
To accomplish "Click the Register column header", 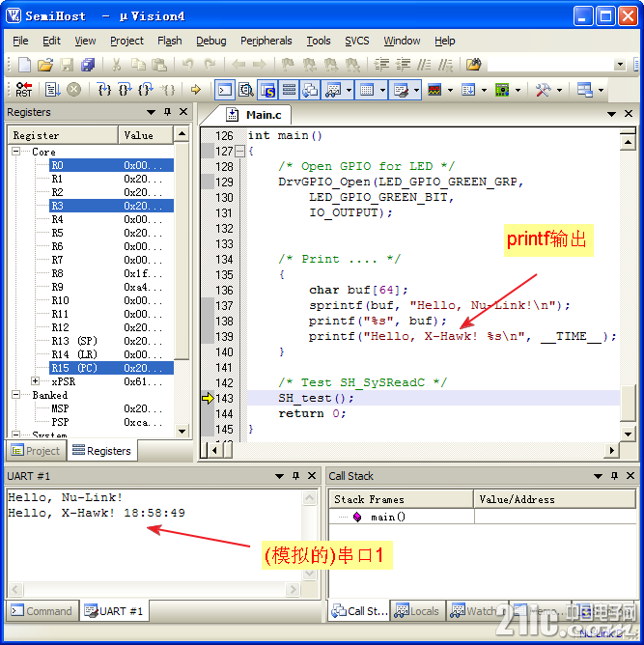I will tap(63, 135).
